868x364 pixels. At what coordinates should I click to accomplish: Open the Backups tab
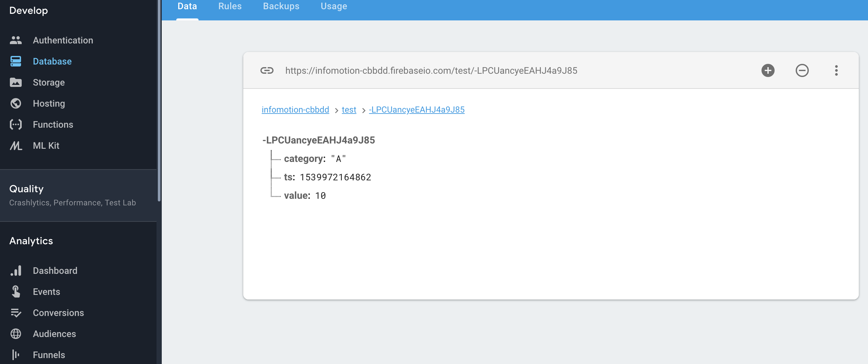[281, 6]
